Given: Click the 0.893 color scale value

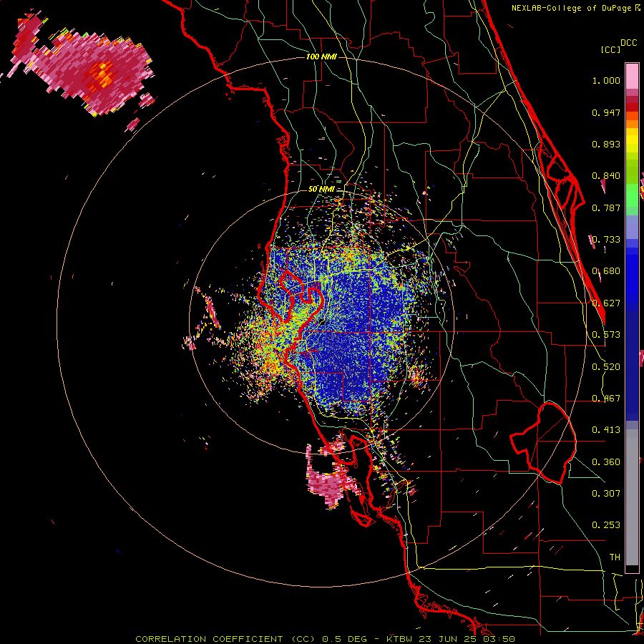Looking at the screenshot, I should click(606, 144).
